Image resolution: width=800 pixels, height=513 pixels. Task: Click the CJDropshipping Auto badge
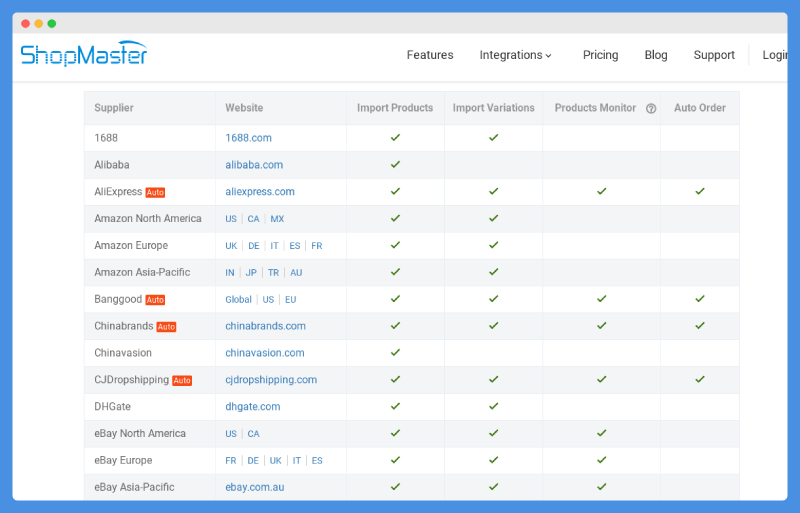point(182,380)
